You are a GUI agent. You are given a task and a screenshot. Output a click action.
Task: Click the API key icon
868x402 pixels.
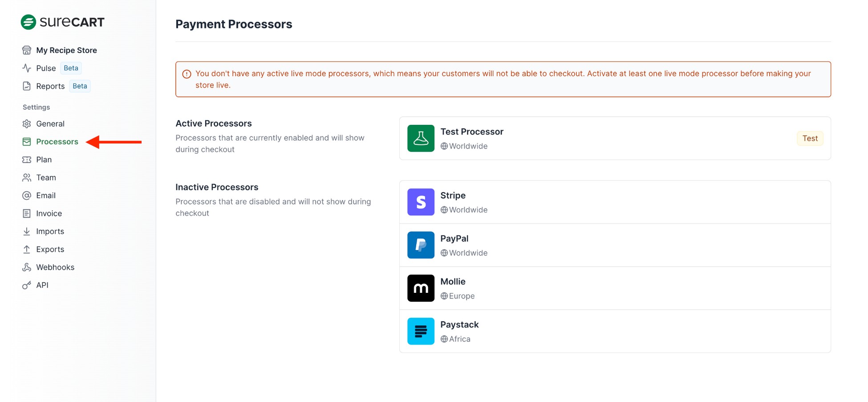(x=27, y=285)
